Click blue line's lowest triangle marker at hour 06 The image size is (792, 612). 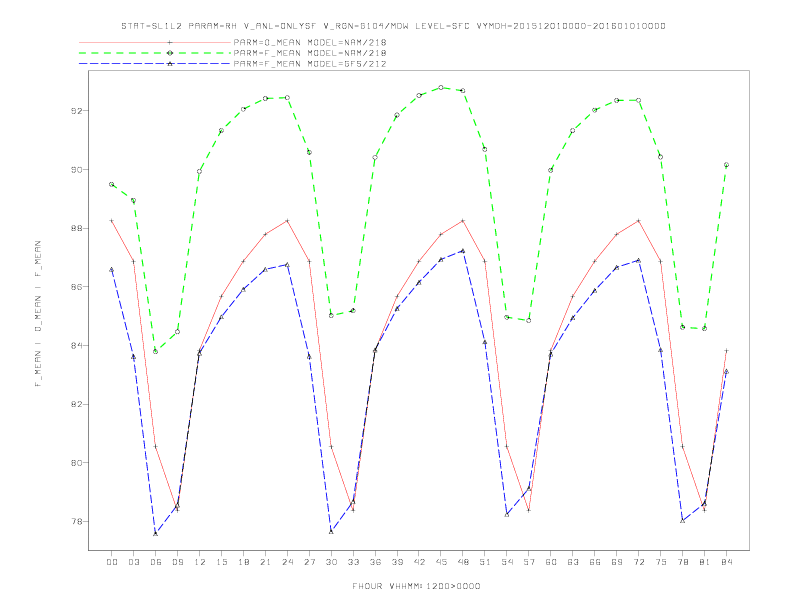(156, 533)
